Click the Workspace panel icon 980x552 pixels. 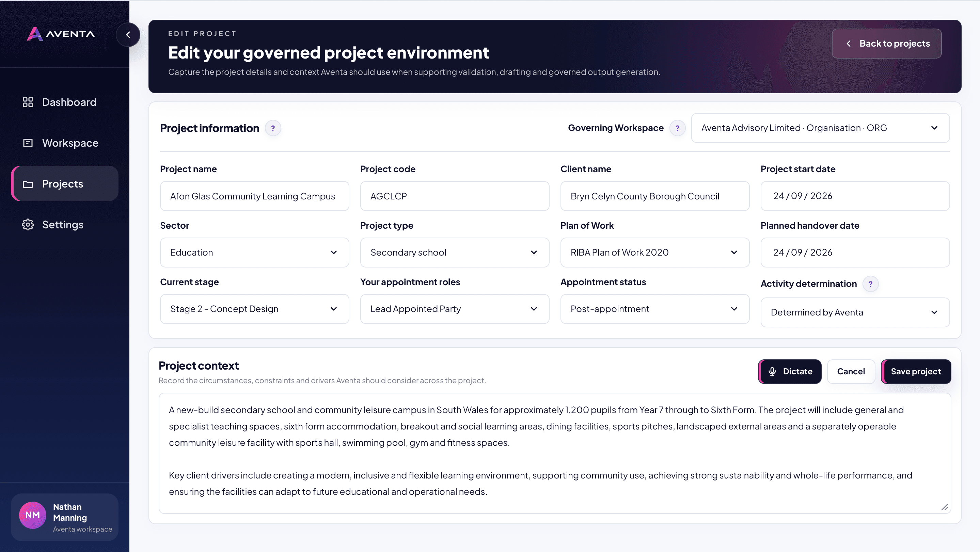tap(28, 143)
